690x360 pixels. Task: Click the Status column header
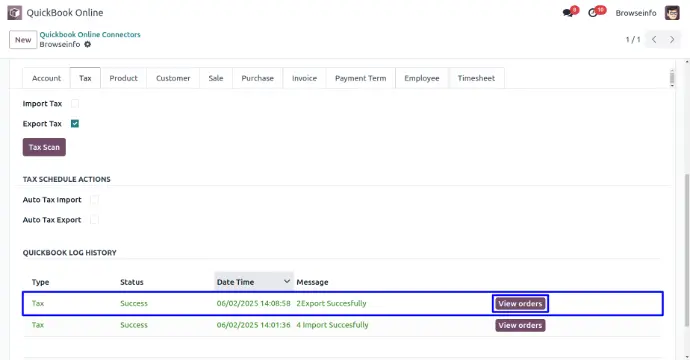132,282
